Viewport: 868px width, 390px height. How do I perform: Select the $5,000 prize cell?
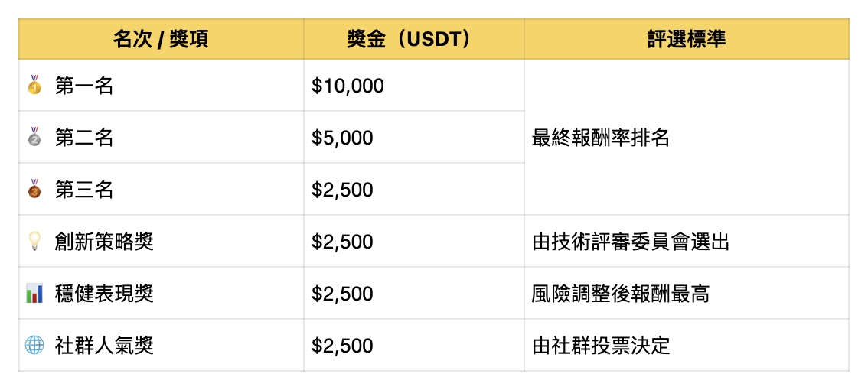click(x=342, y=138)
